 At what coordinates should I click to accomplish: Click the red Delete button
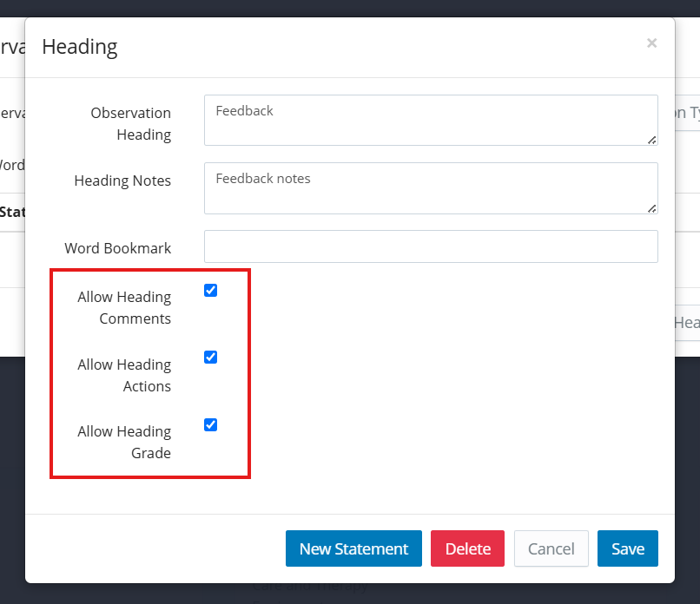point(467,548)
